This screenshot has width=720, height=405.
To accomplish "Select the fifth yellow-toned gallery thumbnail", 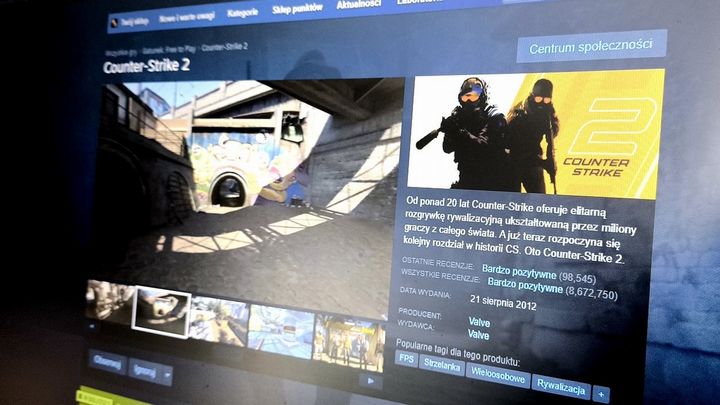I will [x=349, y=343].
